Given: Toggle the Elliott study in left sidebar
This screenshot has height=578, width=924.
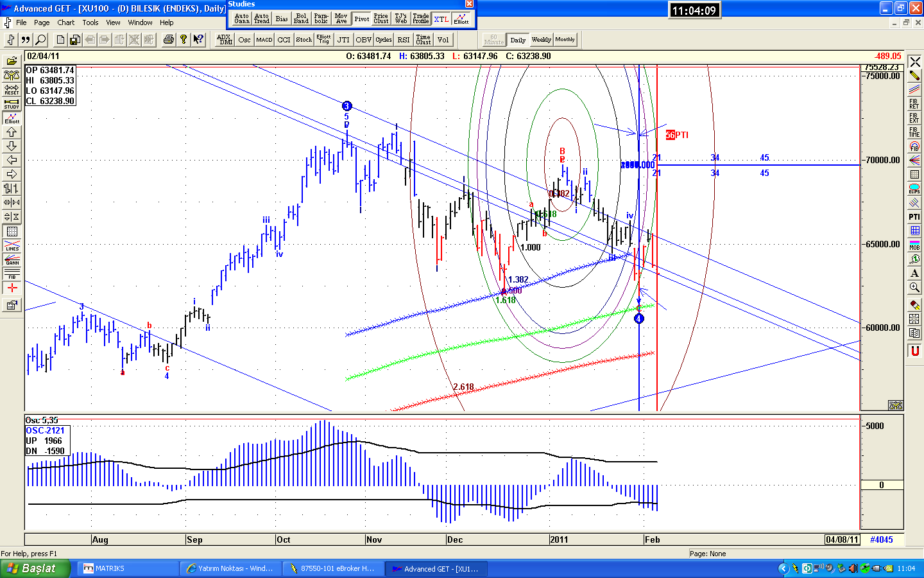Looking at the screenshot, I should tap(12, 118).
